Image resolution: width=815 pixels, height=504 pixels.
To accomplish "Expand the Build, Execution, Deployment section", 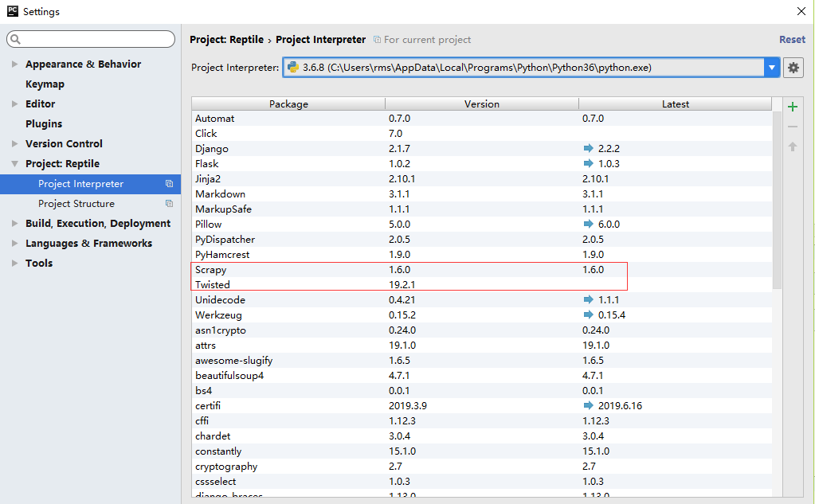I will [x=15, y=224].
